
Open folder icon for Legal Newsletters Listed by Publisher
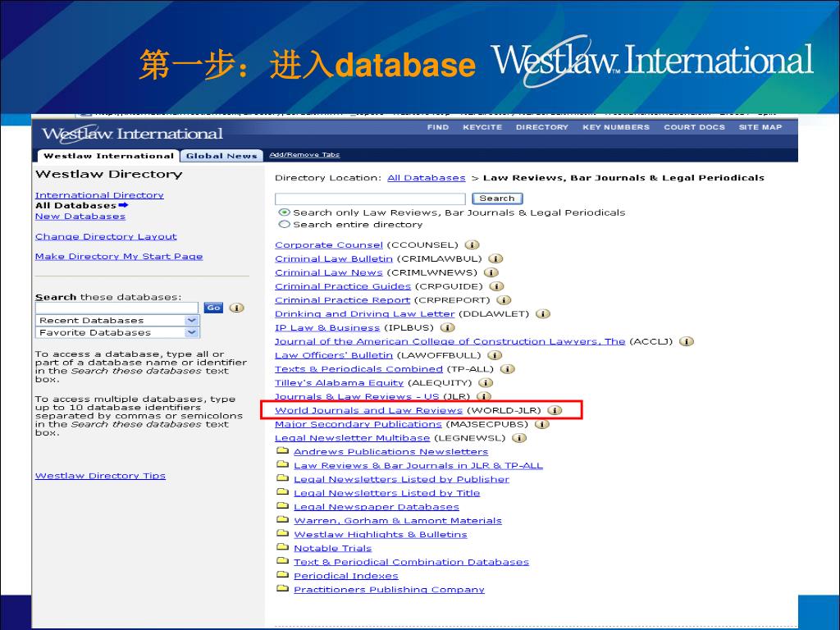282,478
